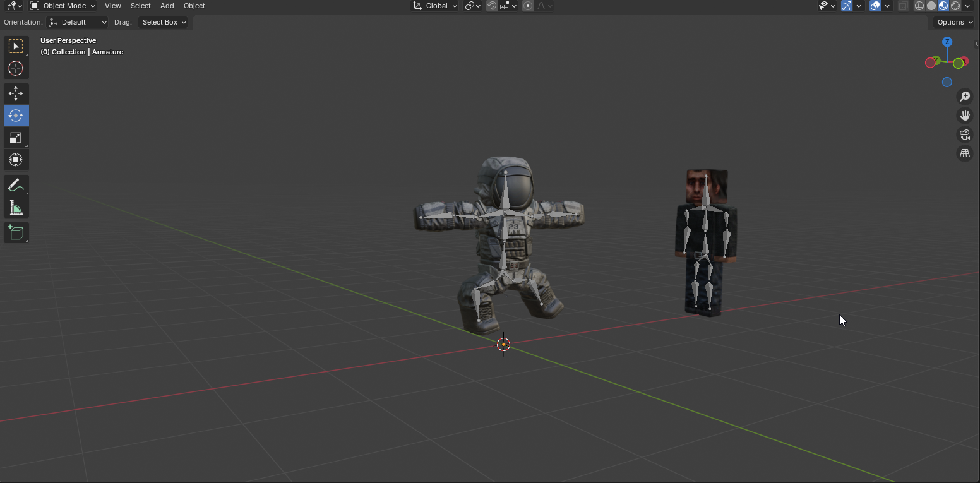Open the gizmo options dropdown arrow

tap(859, 6)
